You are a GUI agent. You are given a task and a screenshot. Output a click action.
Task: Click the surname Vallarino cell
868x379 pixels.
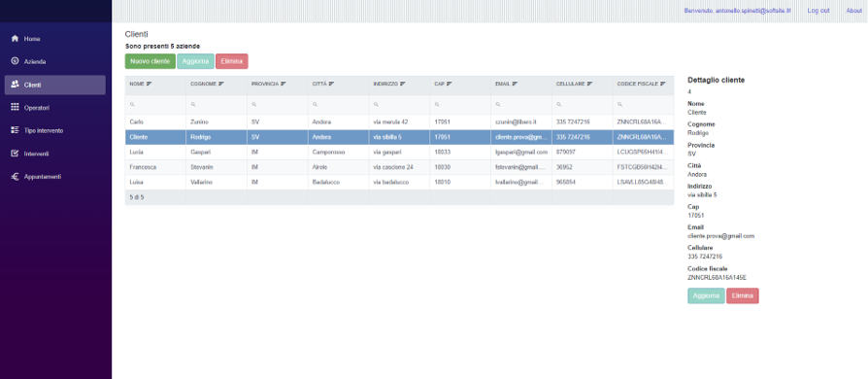coord(217,182)
